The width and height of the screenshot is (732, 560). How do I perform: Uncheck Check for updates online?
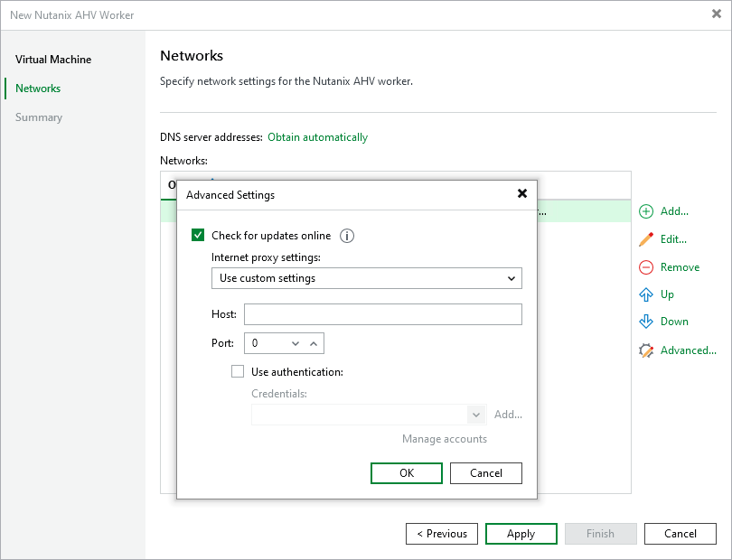pyautogui.click(x=198, y=235)
